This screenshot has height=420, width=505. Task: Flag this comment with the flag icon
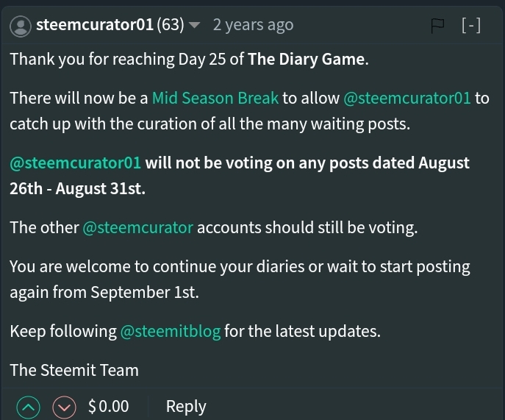coord(437,26)
